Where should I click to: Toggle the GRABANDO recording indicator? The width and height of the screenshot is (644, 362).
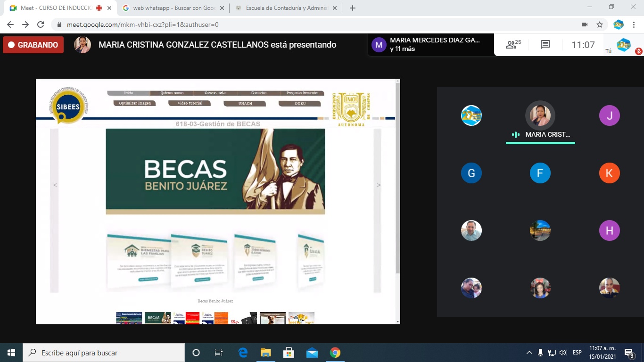(x=33, y=45)
